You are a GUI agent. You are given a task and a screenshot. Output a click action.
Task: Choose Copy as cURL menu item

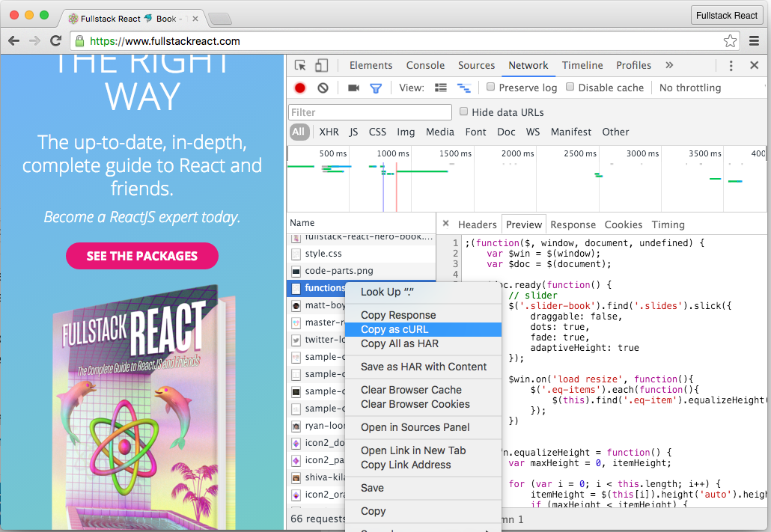pyautogui.click(x=423, y=329)
